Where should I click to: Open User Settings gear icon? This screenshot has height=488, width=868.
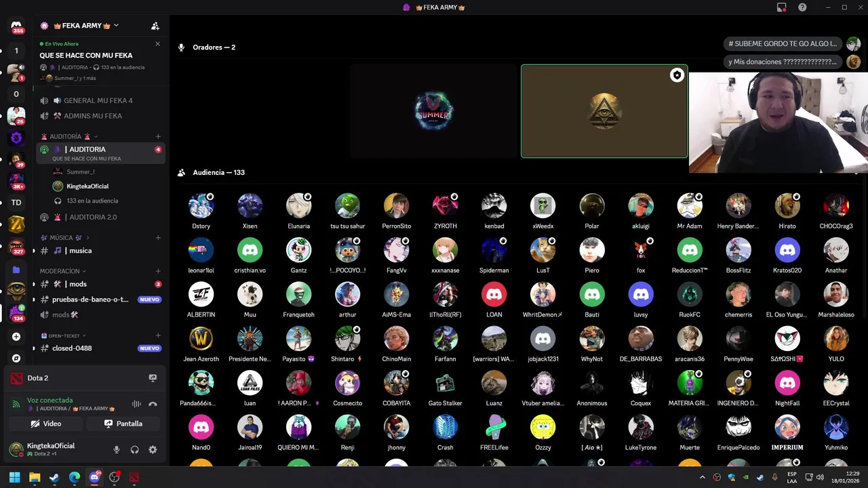(153, 449)
